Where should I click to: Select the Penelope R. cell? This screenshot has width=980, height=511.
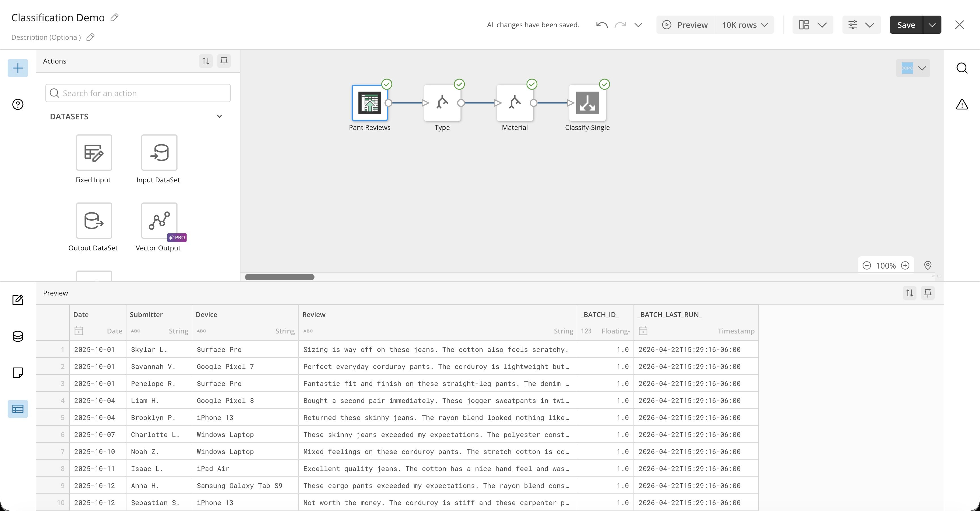tap(159, 384)
